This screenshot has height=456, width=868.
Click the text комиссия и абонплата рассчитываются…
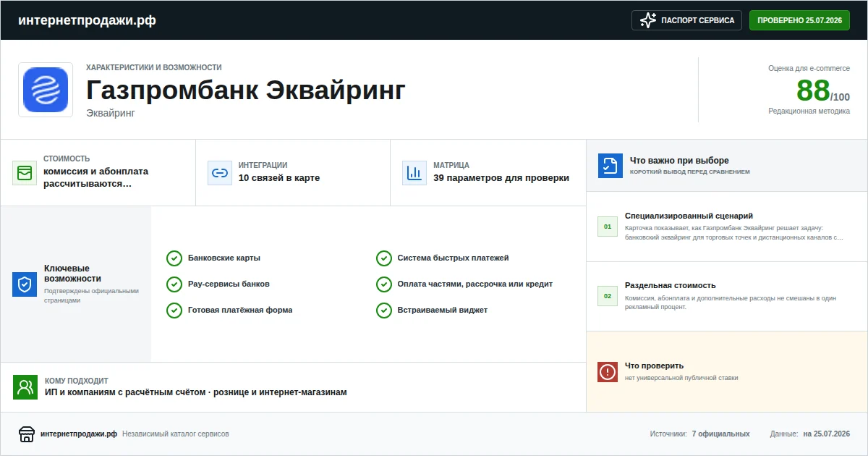[95, 178]
